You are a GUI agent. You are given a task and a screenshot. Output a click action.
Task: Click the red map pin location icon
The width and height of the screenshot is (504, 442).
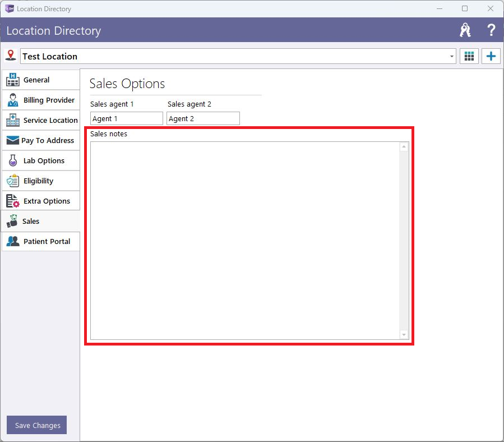[x=11, y=56]
